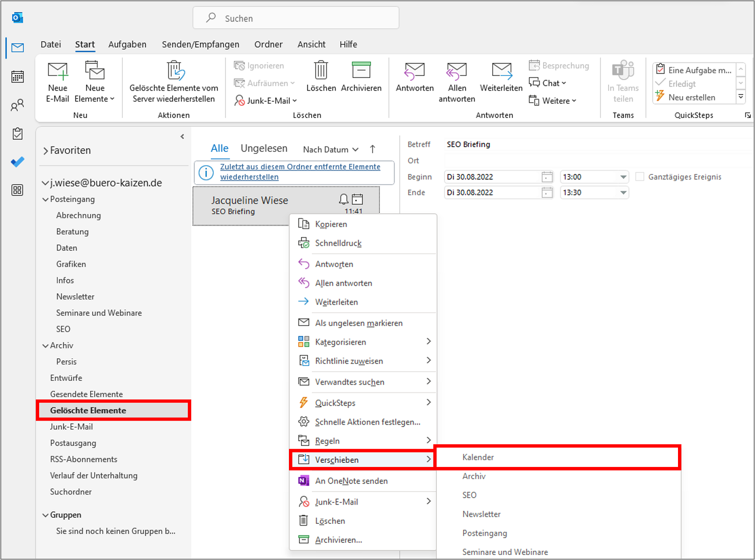Click Eine Aufgabe quick step
The image size is (755, 560).
694,70
